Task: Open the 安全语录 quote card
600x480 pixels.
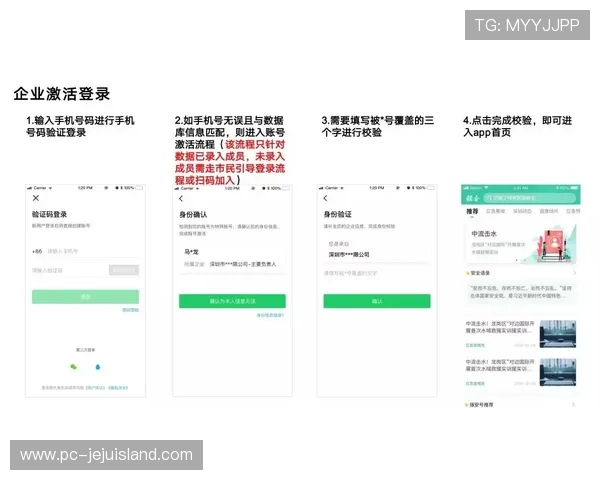Action: tap(521, 292)
